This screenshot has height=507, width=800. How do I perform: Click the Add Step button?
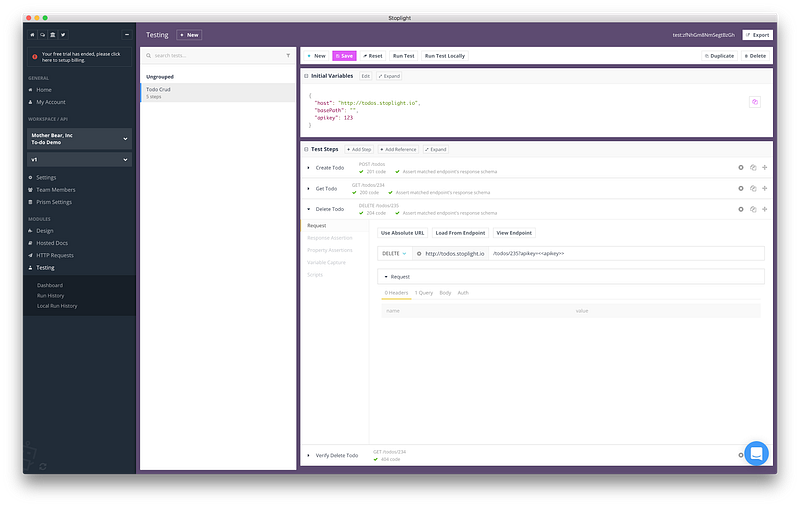(x=359, y=149)
